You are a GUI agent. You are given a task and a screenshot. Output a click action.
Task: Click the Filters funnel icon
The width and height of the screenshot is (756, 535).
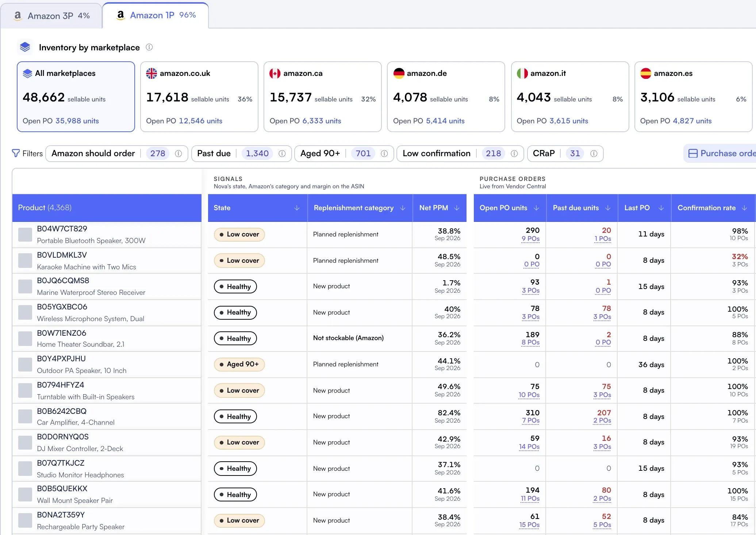pyautogui.click(x=16, y=153)
